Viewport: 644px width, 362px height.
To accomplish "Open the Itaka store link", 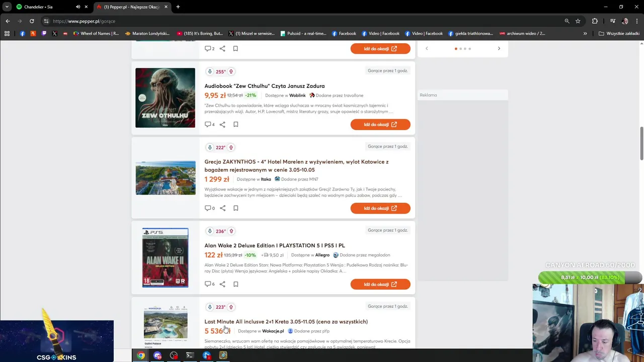I will tap(266, 179).
